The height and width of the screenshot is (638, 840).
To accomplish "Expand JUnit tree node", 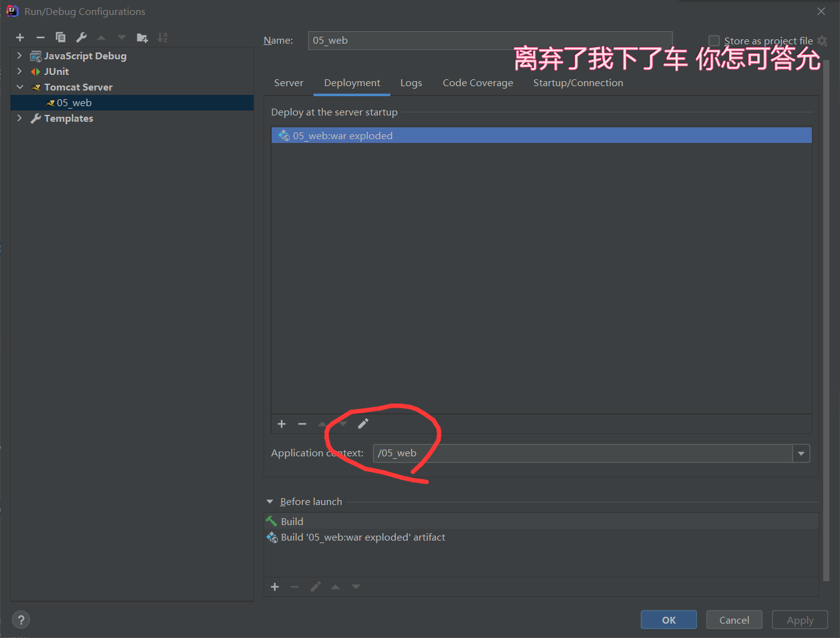I will (x=19, y=71).
